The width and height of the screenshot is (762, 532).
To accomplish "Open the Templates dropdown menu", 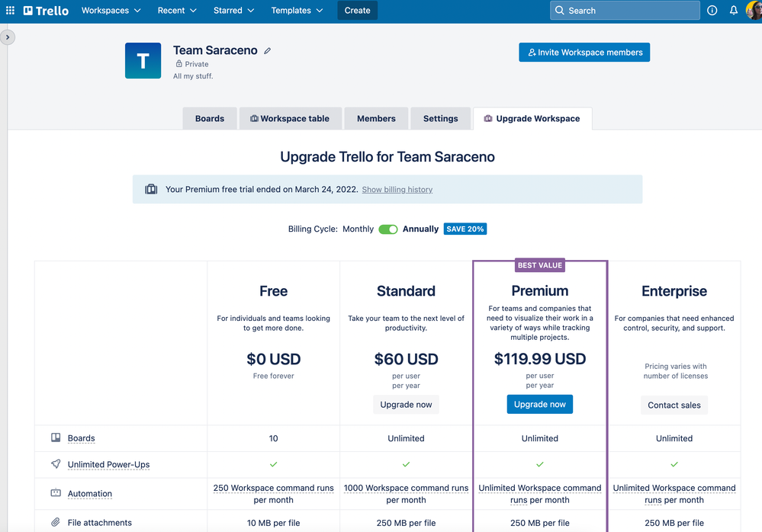I will point(297,10).
